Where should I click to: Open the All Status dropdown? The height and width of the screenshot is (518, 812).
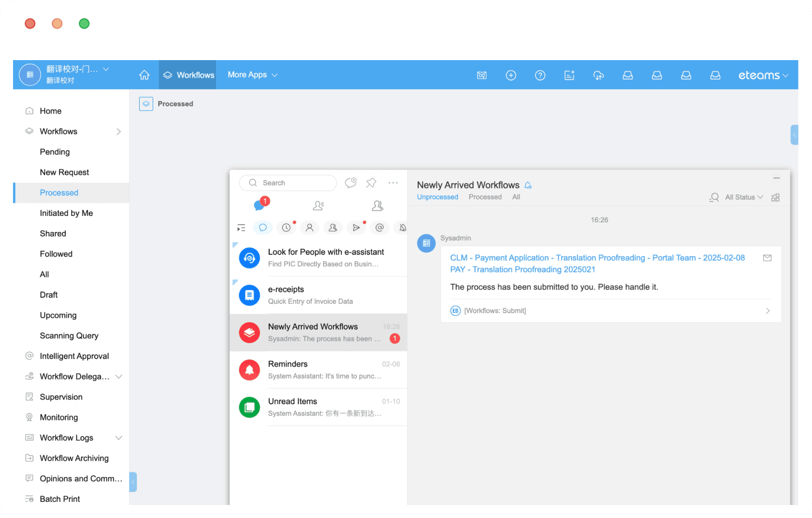[x=744, y=197]
